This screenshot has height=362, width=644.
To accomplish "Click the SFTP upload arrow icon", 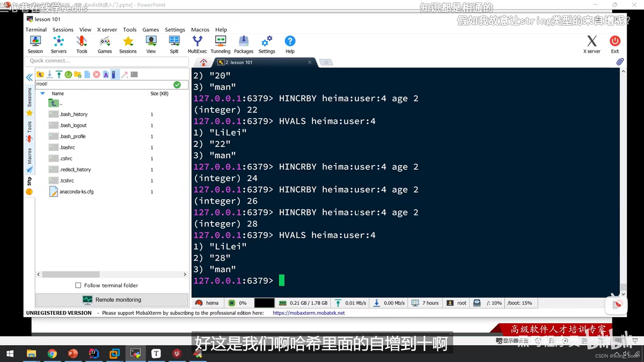I will (59, 74).
